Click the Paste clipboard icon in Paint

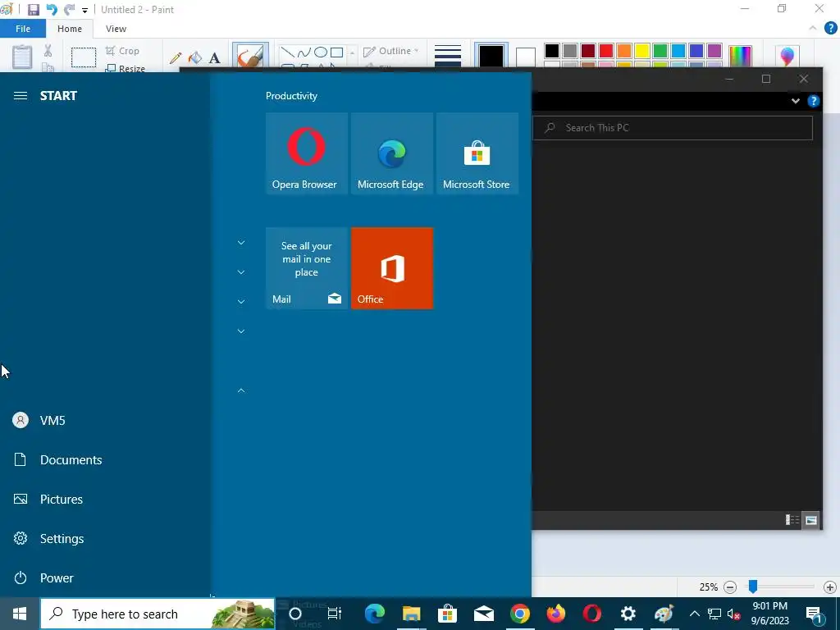pos(22,57)
